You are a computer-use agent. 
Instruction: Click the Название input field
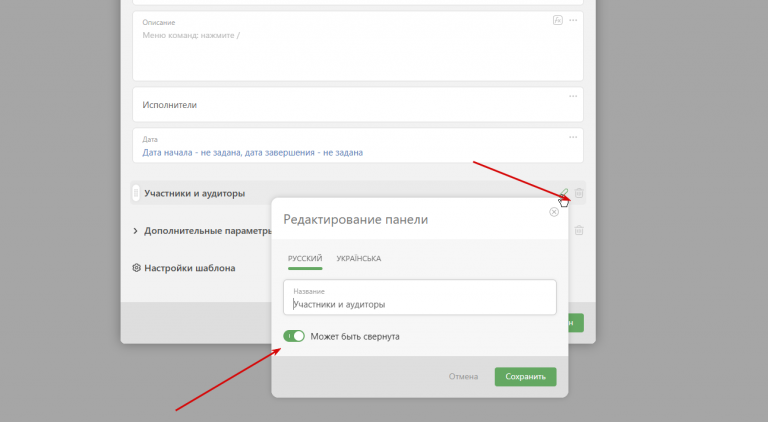tap(420, 297)
